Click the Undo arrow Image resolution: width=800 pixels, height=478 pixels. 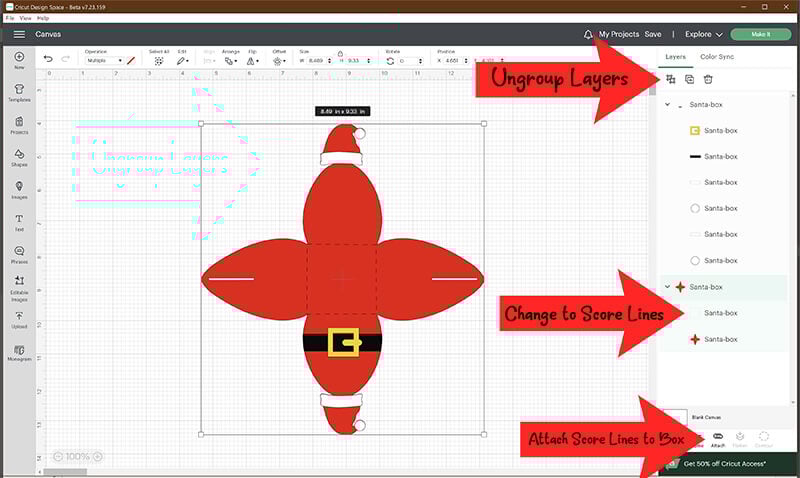coord(48,60)
